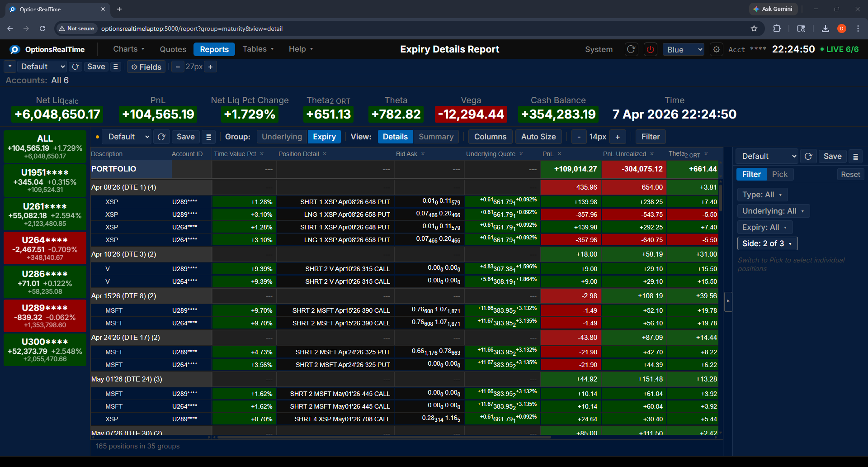This screenshot has height=467, width=868.
Task: Open the Expiry: All filter
Action: pyautogui.click(x=765, y=227)
